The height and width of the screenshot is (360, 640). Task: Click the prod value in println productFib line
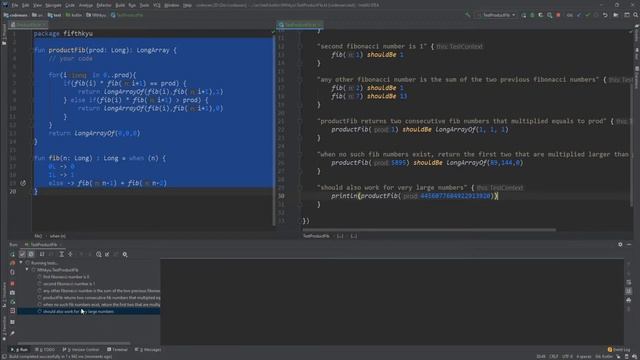[x=455, y=196]
